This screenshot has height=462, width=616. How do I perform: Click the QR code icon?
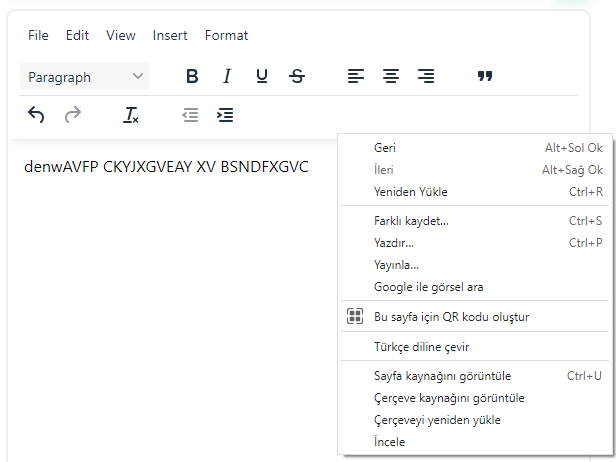[x=355, y=316]
